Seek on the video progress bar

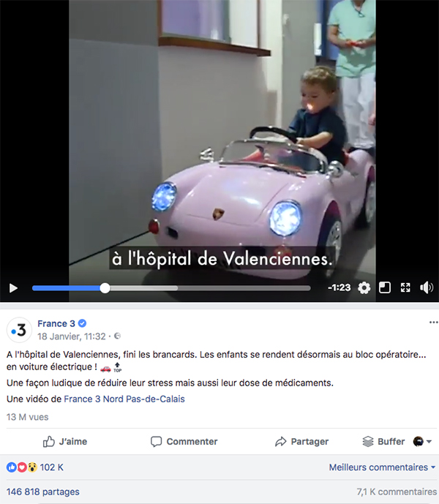[171, 288]
